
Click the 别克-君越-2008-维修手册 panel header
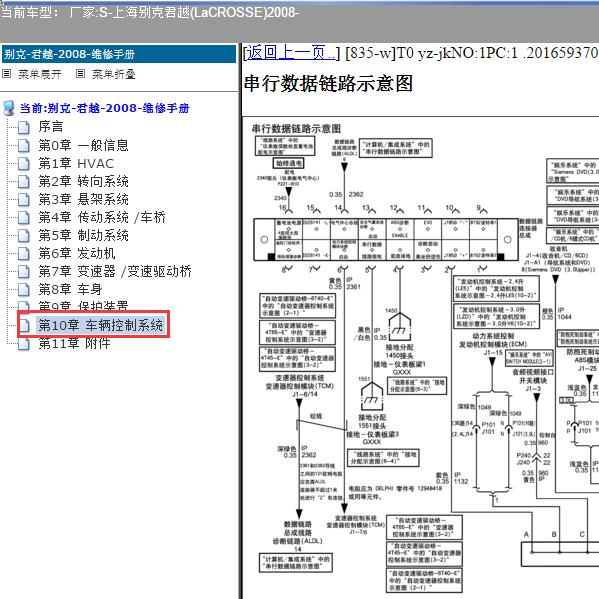click(x=119, y=54)
